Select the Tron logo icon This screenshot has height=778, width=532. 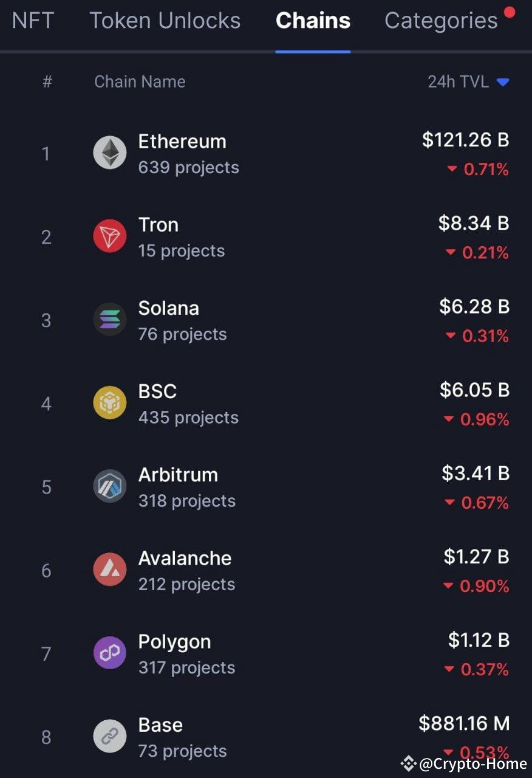(x=109, y=235)
